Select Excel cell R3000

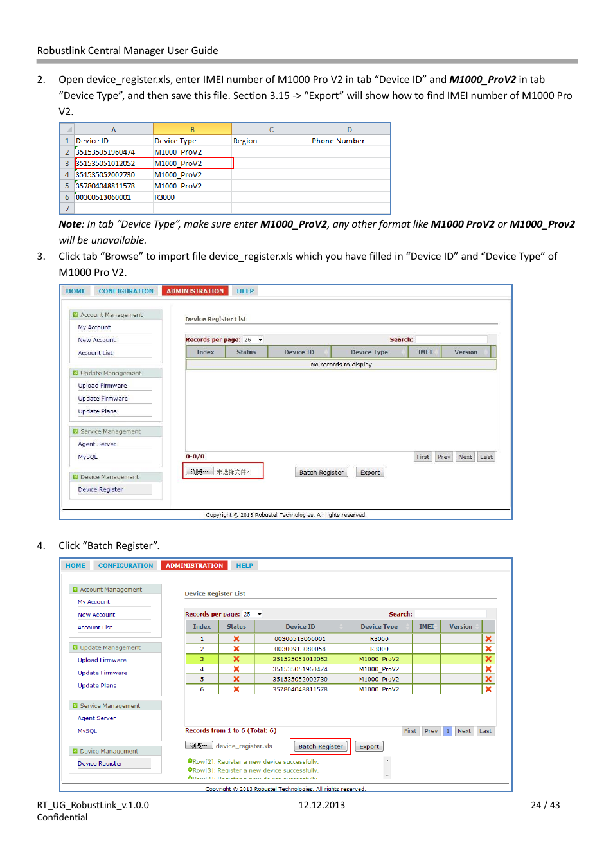point(192,197)
